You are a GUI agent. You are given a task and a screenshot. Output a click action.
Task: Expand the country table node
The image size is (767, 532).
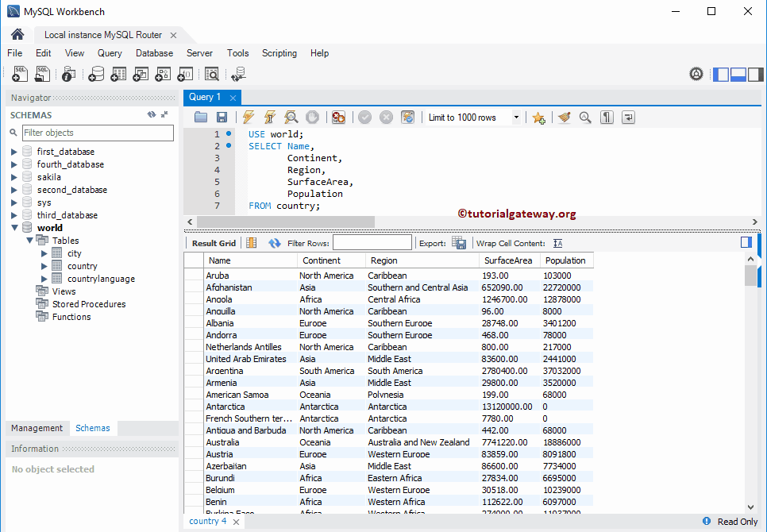coord(44,266)
